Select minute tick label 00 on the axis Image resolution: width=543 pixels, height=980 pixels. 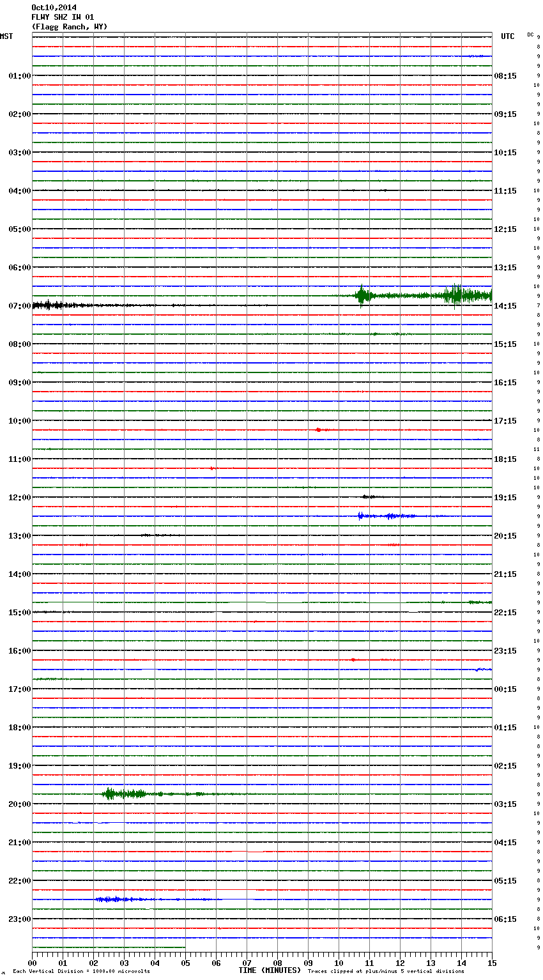[32, 963]
